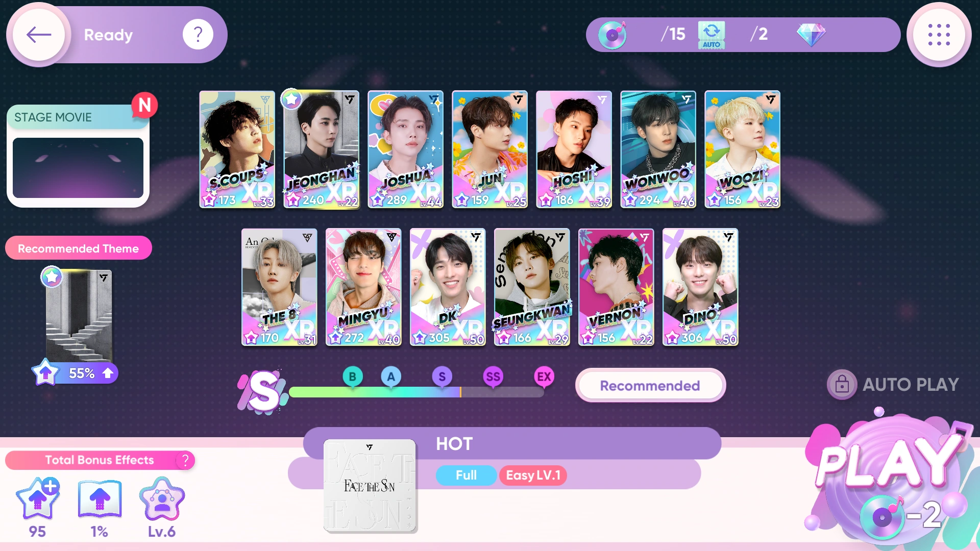This screenshot has width=980, height=551.
Task: Tap the 1% book bonus icon
Action: tap(100, 499)
